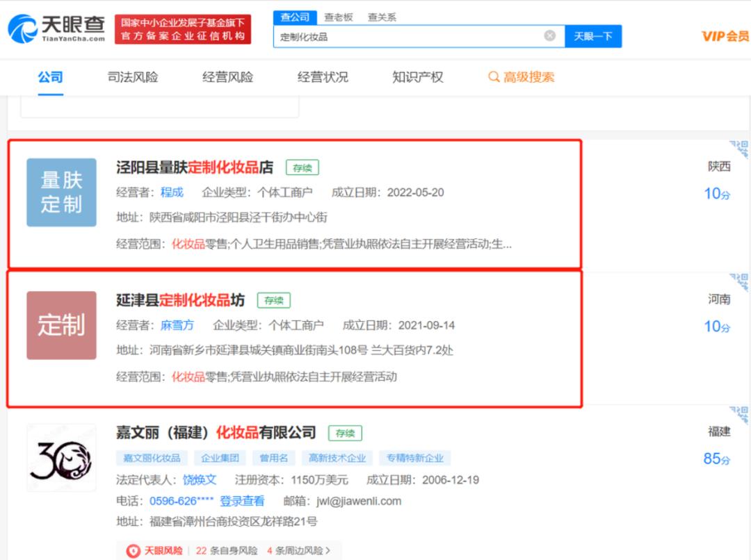The image size is (751, 560).
Task: Open 22 条自身风险 details
Action: pos(227,551)
